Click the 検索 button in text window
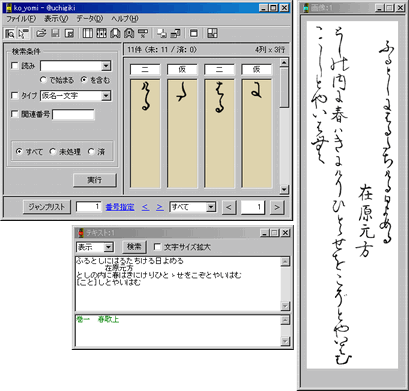 (x=134, y=247)
